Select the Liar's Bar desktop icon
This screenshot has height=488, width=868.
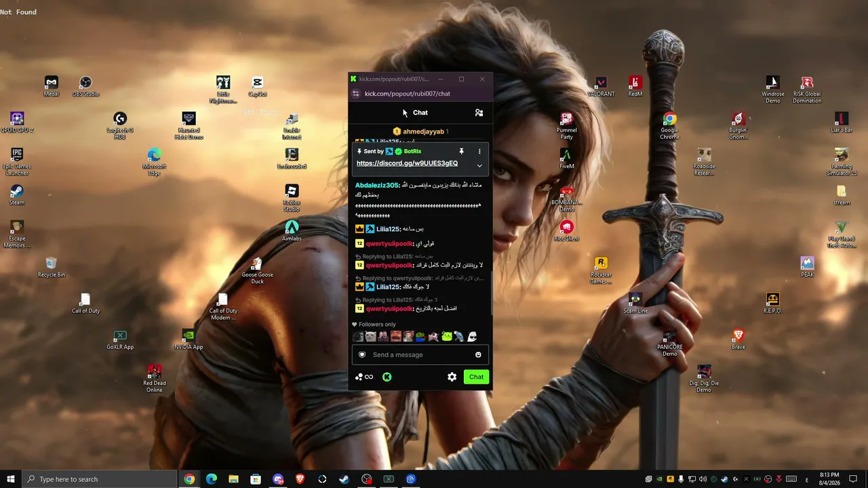(842, 123)
